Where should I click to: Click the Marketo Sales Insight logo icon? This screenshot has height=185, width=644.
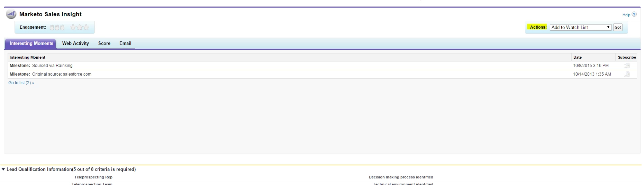pos(11,14)
